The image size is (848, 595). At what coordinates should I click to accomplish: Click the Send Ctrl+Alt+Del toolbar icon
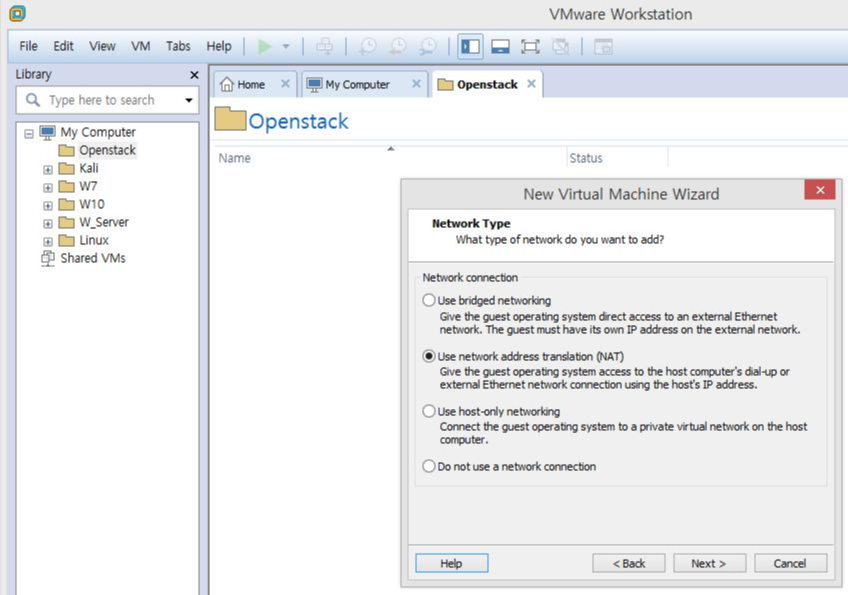[x=324, y=47]
